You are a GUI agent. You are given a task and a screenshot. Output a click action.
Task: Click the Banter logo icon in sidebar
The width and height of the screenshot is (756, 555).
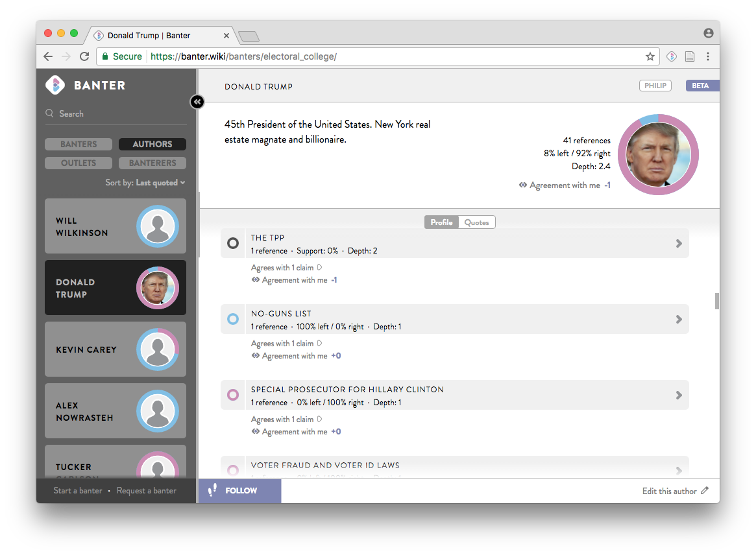pyautogui.click(x=55, y=86)
